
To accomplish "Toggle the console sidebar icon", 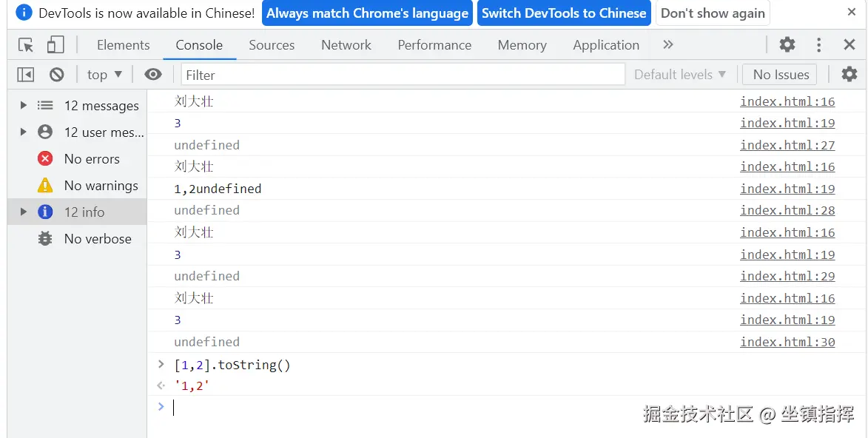I will pyautogui.click(x=25, y=74).
